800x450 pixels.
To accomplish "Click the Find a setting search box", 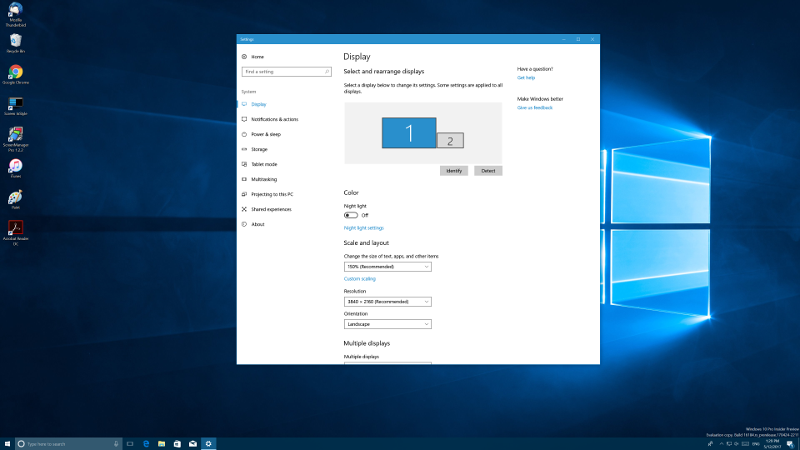I will pyautogui.click(x=286, y=72).
